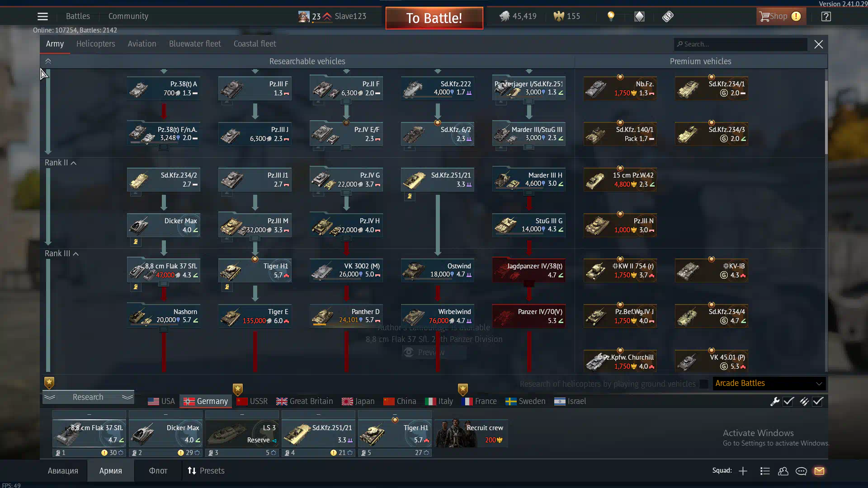Open the chat bubble icon

click(801, 471)
